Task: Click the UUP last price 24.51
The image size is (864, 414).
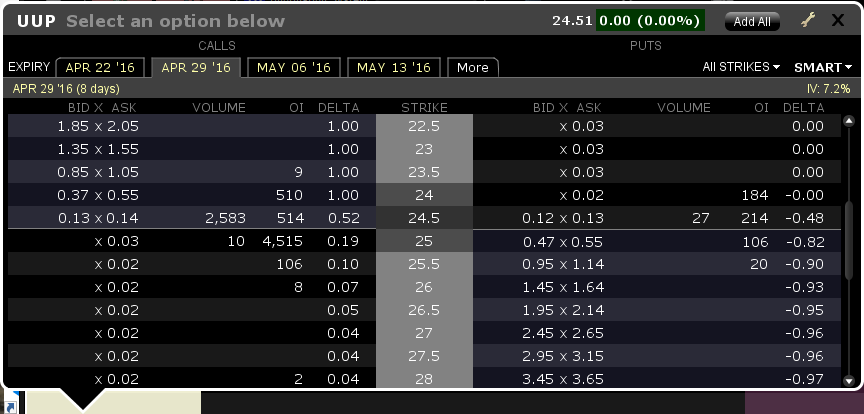Action: click(x=572, y=21)
